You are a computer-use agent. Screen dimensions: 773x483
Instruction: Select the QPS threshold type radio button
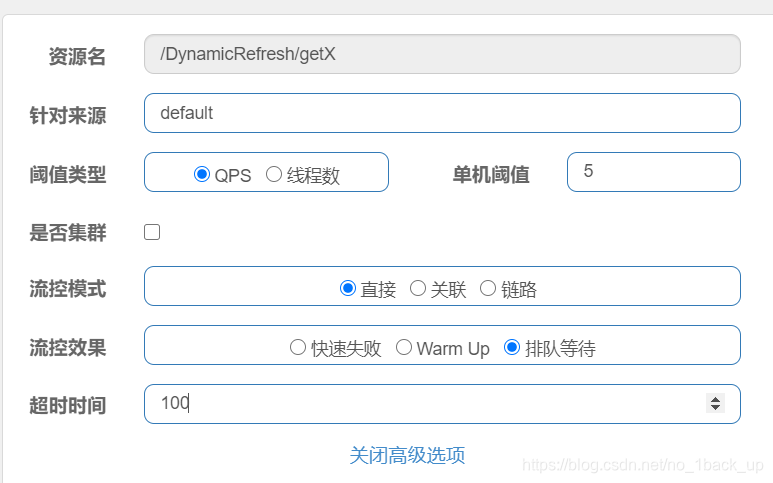click(202, 174)
